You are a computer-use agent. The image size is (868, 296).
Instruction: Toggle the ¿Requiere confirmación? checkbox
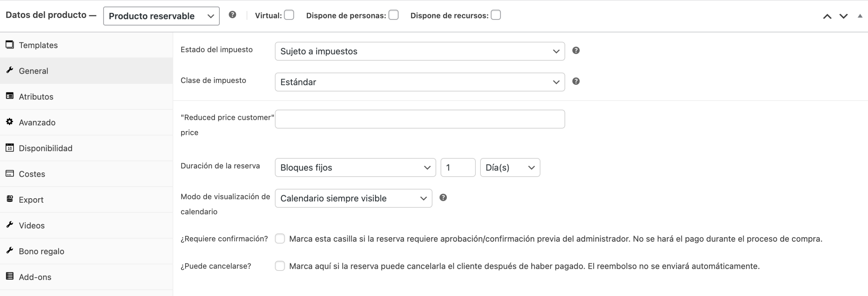pos(280,239)
